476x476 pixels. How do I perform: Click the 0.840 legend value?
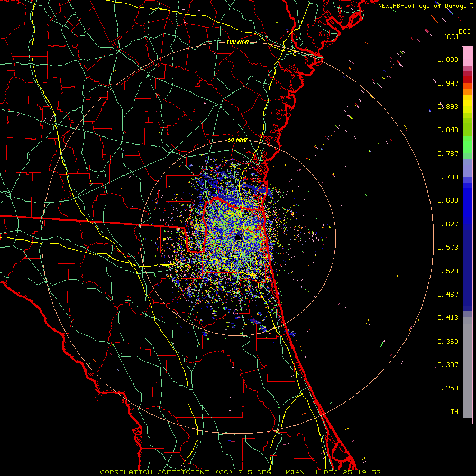click(x=448, y=130)
